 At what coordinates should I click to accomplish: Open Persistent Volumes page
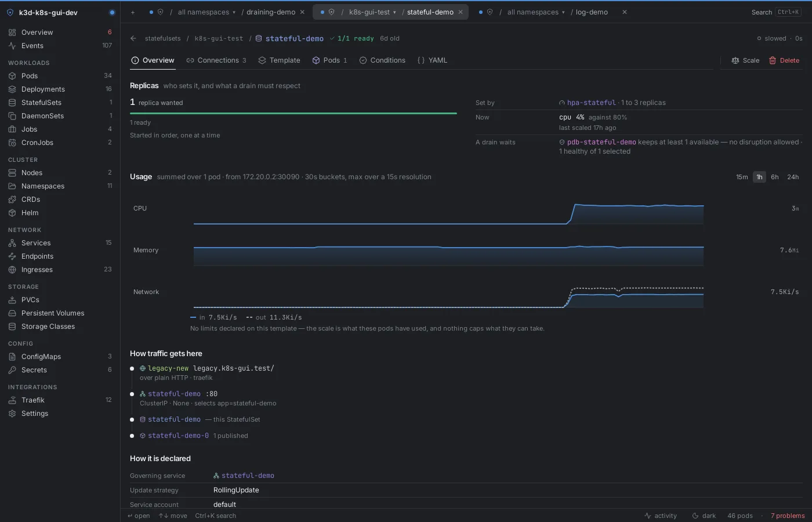click(x=60, y=313)
